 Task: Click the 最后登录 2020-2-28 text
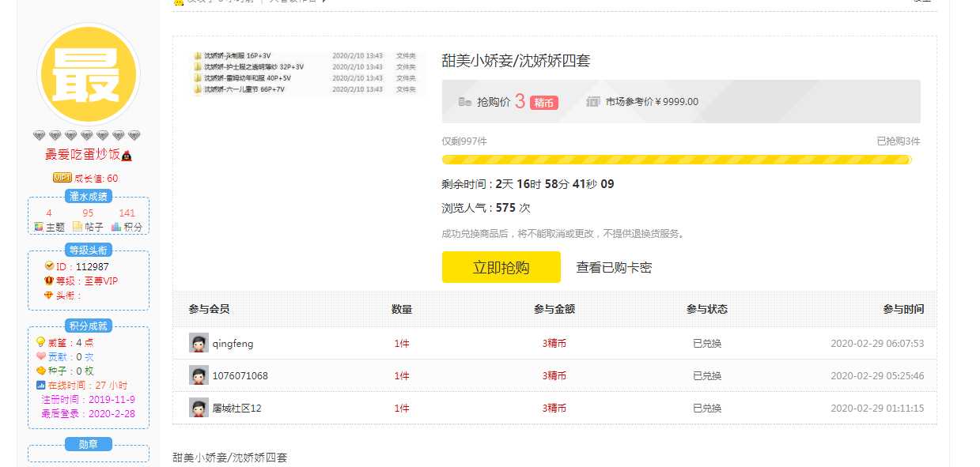click(x=88, y=412)
